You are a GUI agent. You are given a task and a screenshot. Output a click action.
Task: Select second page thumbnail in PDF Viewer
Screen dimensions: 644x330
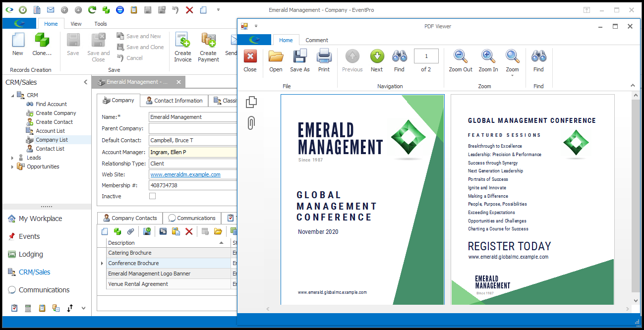pyautogui.click(x=532, y=199)
